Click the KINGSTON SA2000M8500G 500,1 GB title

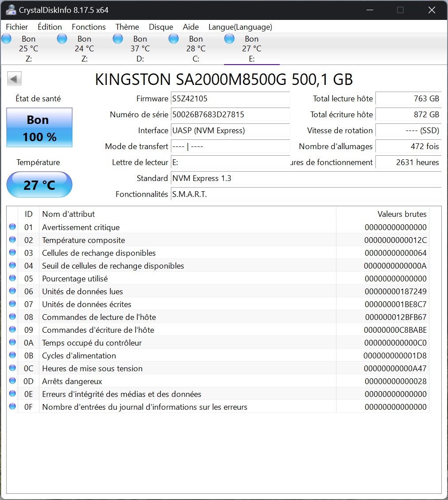tap(224, 79)
